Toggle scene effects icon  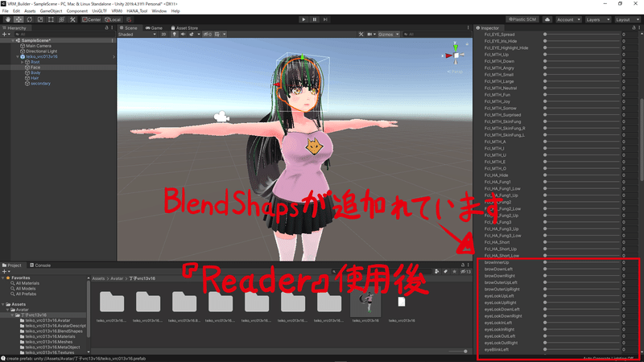tap(192, 35)
